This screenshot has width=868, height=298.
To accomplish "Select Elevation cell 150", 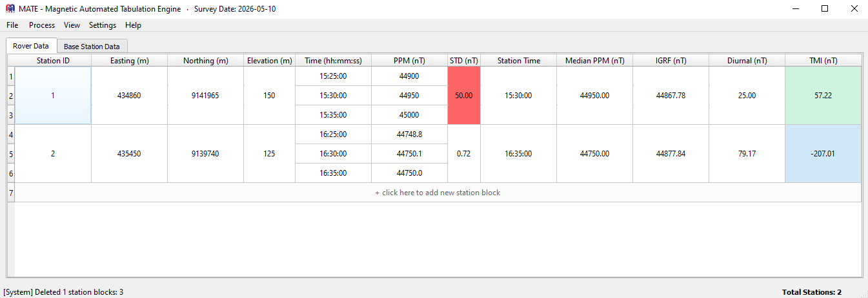I will [x=269, y=96].
